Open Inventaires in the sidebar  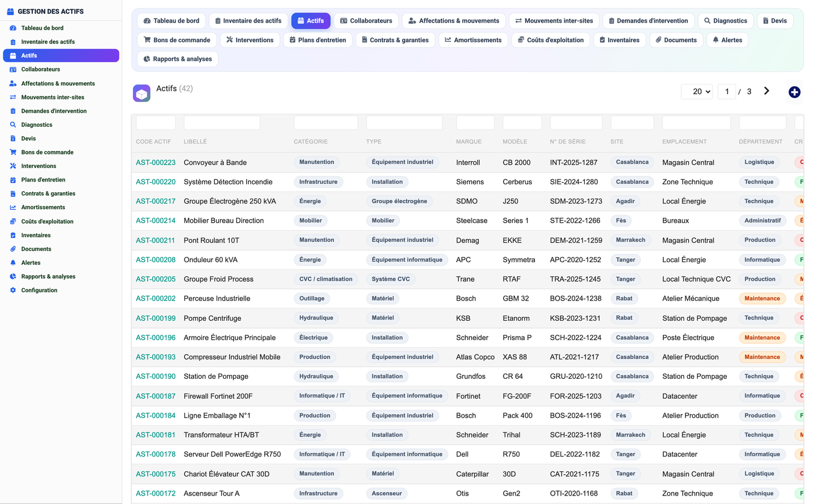(36, 235)
